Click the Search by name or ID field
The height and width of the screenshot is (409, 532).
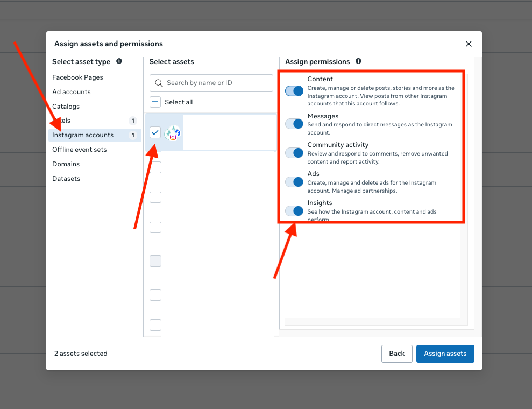coord(216,83)
